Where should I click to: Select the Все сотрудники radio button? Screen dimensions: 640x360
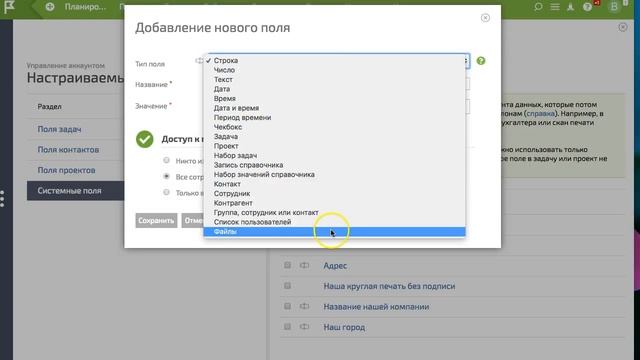click(166, 176)
